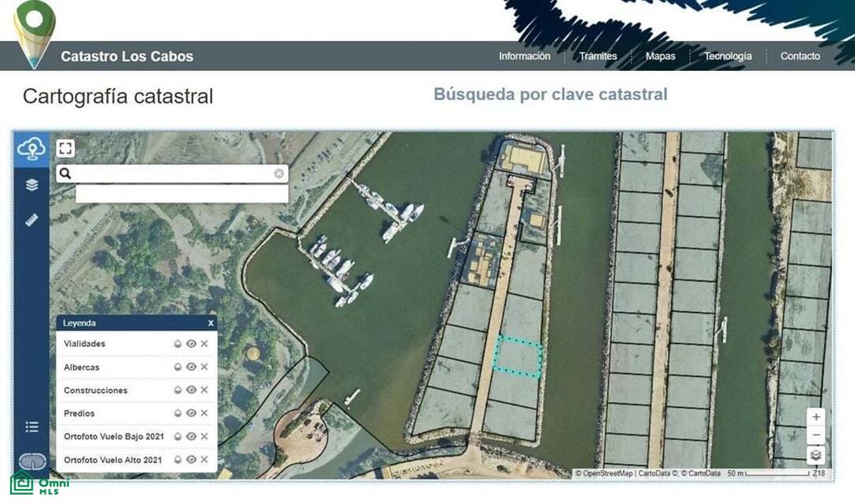The width and height of the screenshot is (855, 504).
Task: Hide the Predios layer via eye icon
Action: 191,414
